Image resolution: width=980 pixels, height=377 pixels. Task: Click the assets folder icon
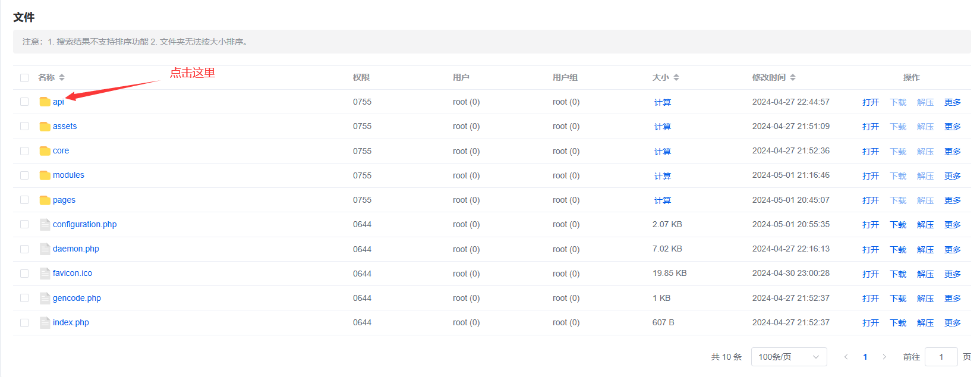point(45,126)
